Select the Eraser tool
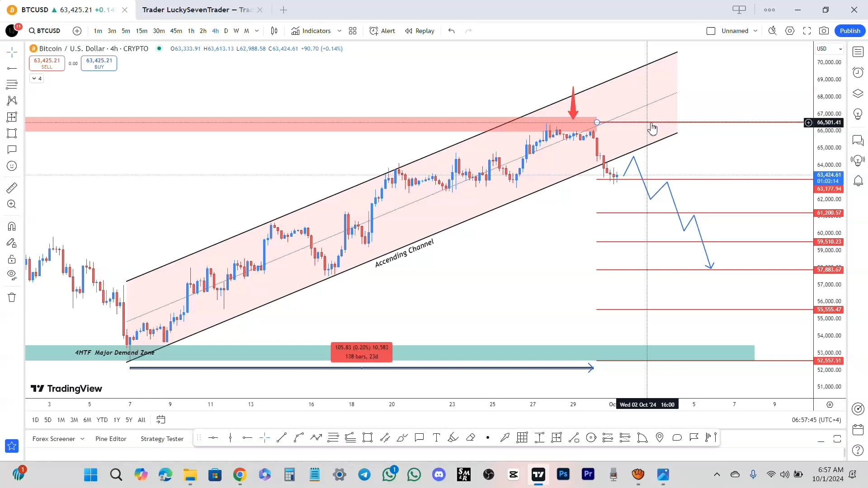Viewport: 868px width, 488px height. click(471, 437)
